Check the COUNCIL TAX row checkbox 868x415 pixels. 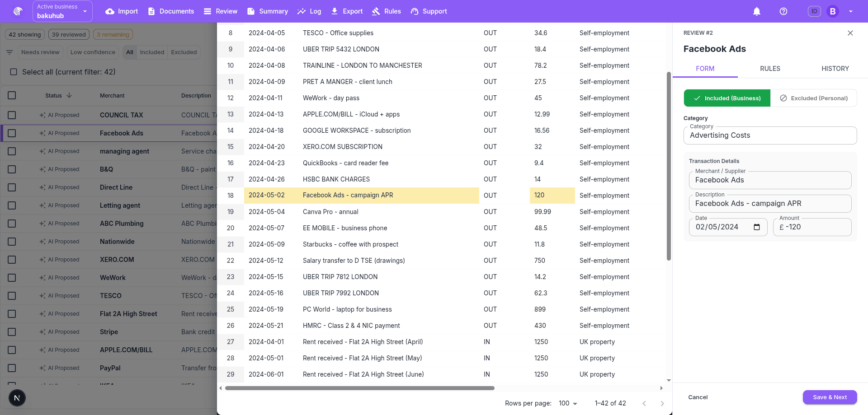tap(12, 115)
